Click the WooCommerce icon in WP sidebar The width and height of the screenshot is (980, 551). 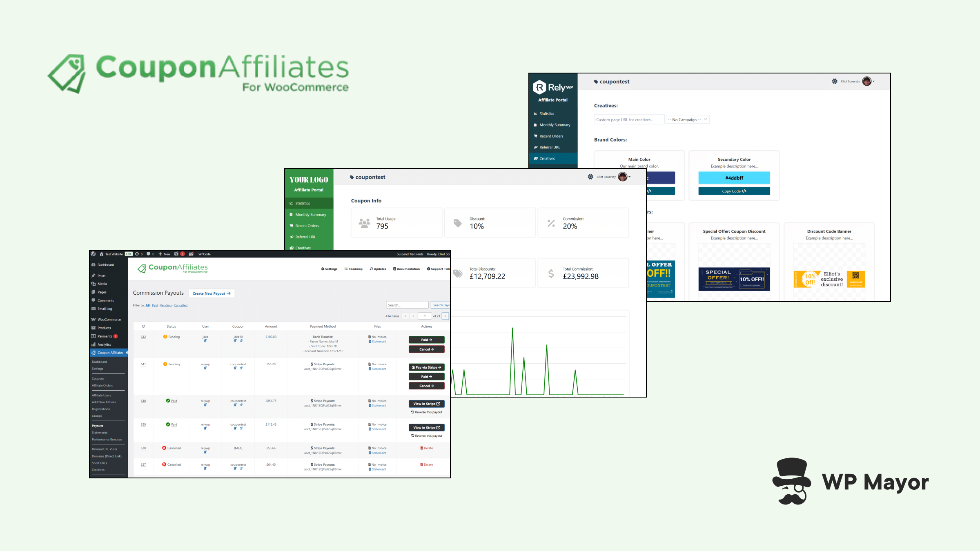94,320
